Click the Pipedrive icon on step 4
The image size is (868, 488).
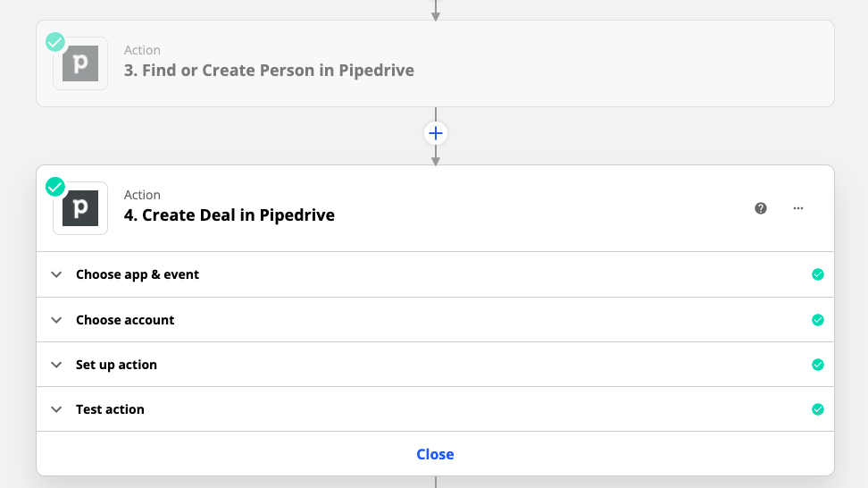pos(80,208)
